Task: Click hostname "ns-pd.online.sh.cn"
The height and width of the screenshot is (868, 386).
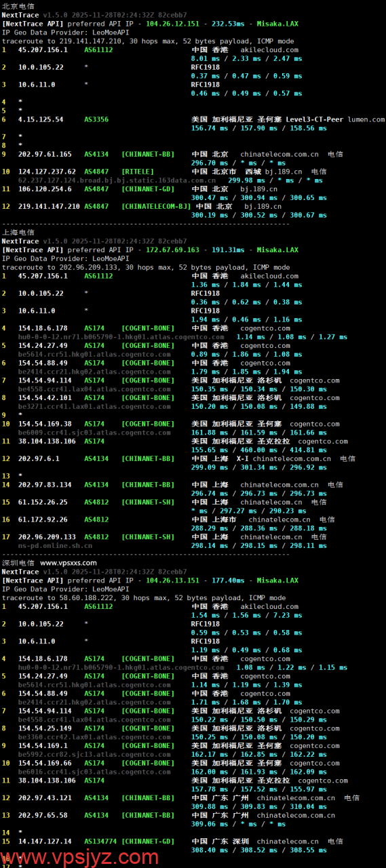Action: [56, 545]
